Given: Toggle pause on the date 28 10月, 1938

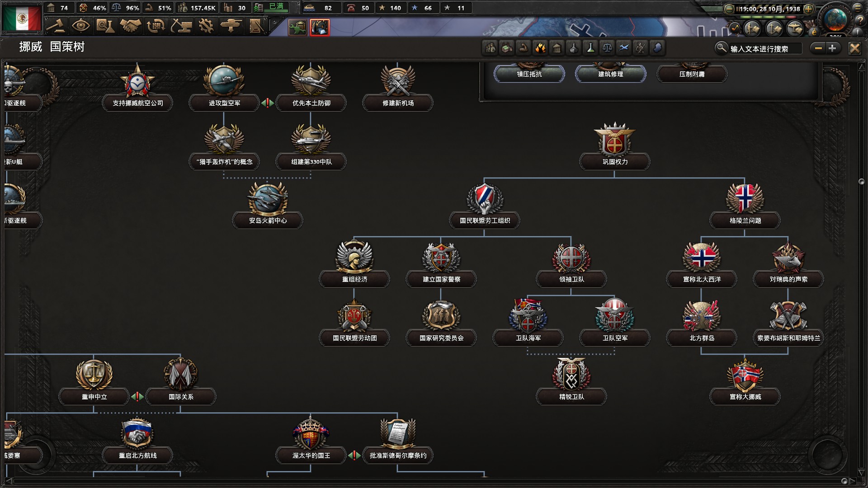Looking at the screenshot, I should 769,9.
